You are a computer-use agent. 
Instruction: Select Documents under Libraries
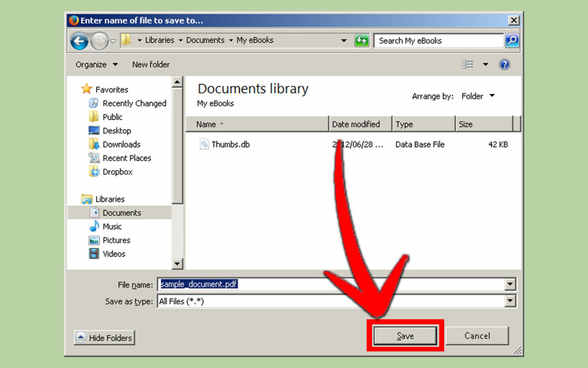tap(122, 213)
